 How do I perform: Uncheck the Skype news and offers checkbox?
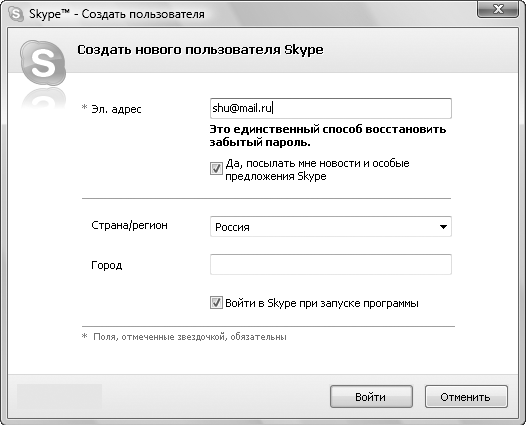[x=216, y=168]
